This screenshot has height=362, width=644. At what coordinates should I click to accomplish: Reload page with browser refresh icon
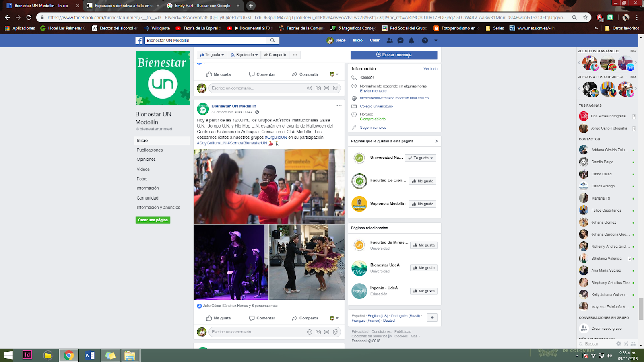[29, 17]
